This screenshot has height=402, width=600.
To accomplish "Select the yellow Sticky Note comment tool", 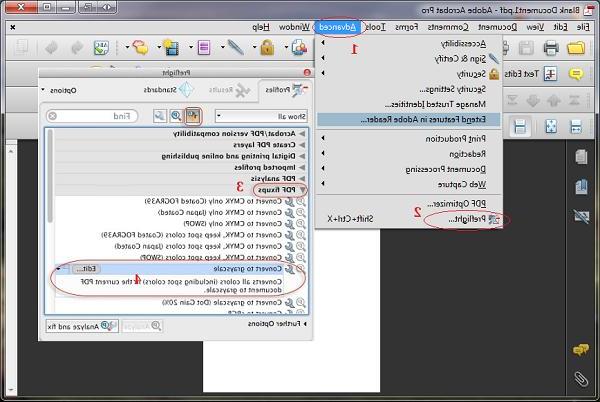I will (576, 73).
